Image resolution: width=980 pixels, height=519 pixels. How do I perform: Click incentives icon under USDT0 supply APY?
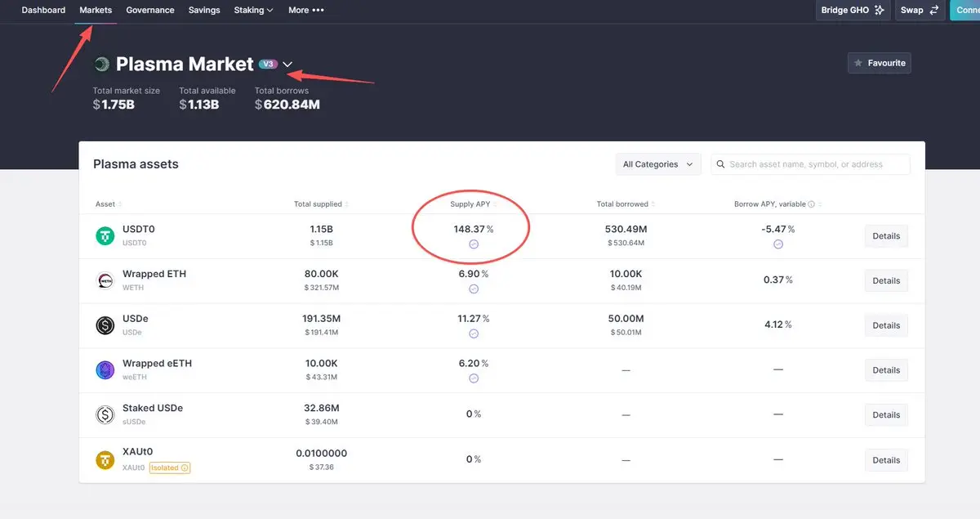pyautogui.click(x=474, y=244)
